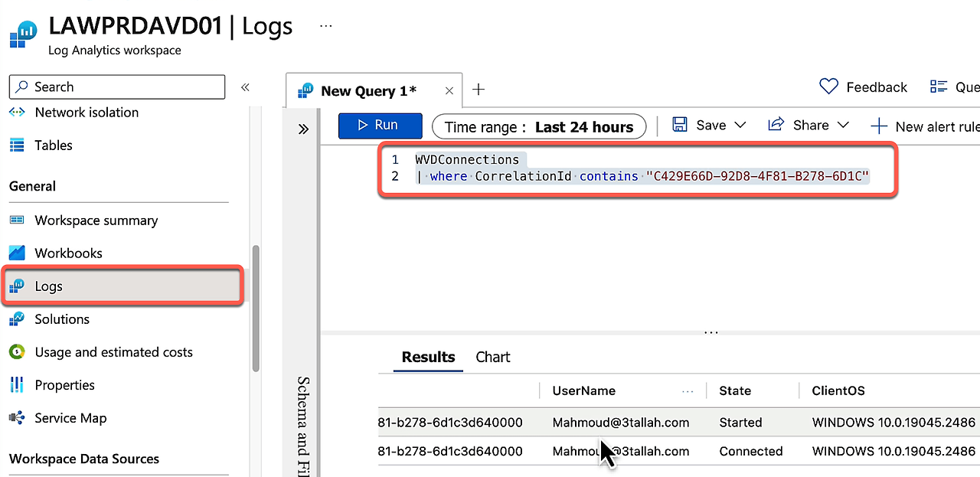Select ClientOS value in the Connected row
This screenshot has width=980, height=477.
click(x=894, y=452)
